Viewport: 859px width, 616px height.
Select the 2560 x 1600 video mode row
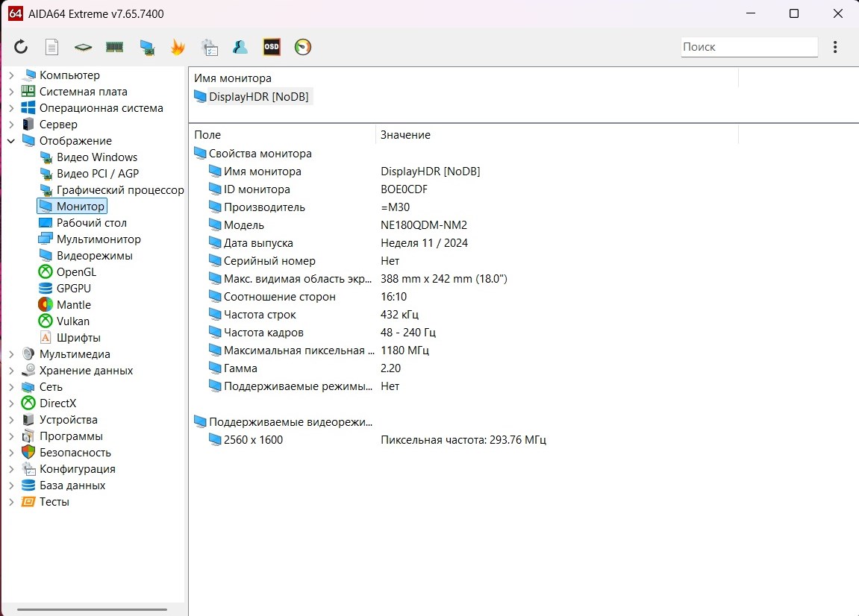pyautogui.click(x=253, y=440)
